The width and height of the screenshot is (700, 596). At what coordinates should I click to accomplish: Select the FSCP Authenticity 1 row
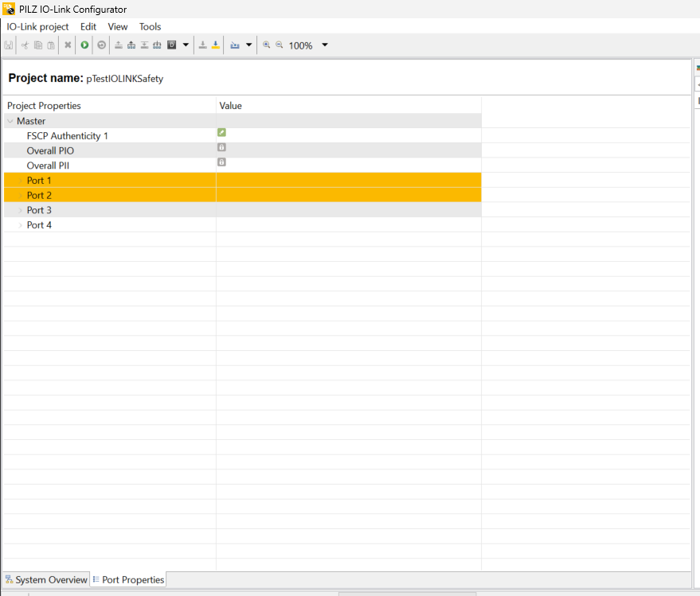click(x=242, y=135)
